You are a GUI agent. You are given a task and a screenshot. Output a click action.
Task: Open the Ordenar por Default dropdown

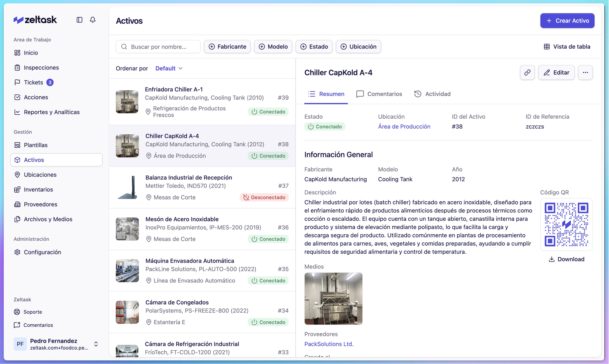pos(169,68)
